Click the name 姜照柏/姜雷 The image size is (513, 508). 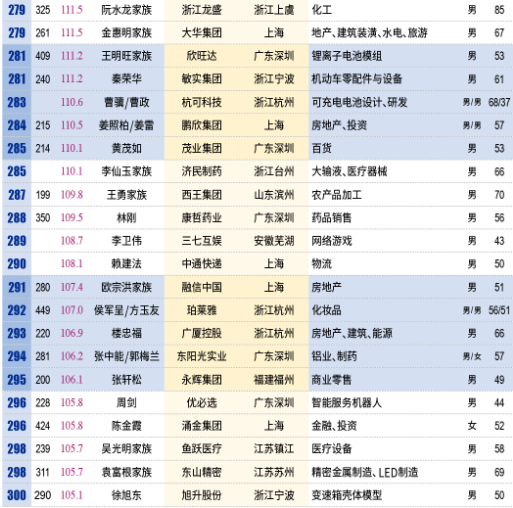pos(127,125)
